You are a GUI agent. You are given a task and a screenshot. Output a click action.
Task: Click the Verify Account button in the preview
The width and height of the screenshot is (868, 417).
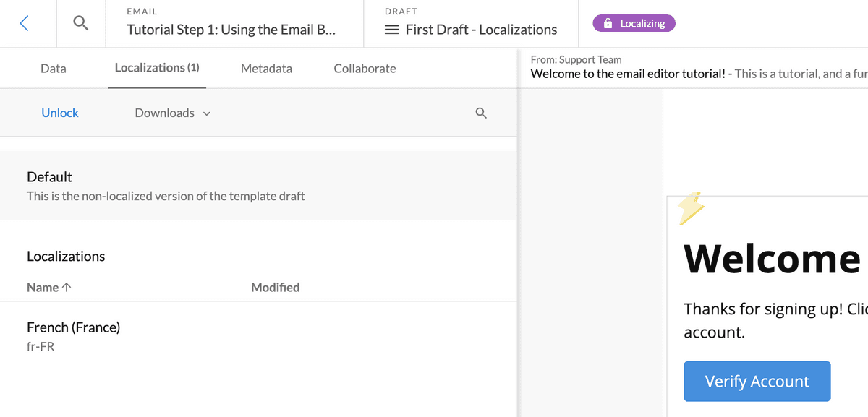(x=757, y=382)
